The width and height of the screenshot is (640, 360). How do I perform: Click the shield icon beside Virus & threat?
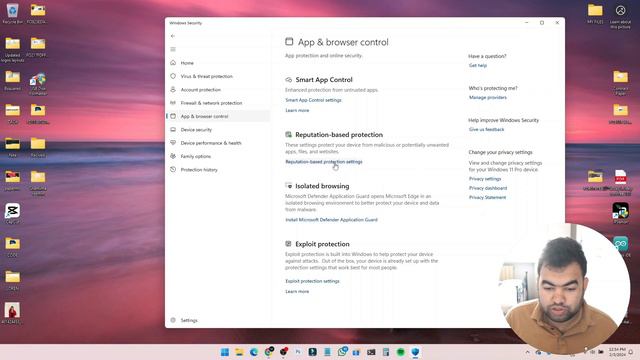pos(173,76)
